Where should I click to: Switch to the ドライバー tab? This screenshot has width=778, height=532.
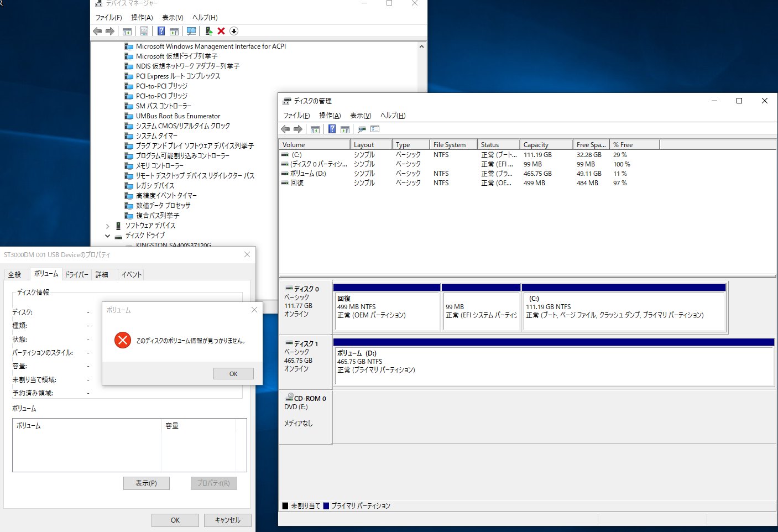(76, 274)
